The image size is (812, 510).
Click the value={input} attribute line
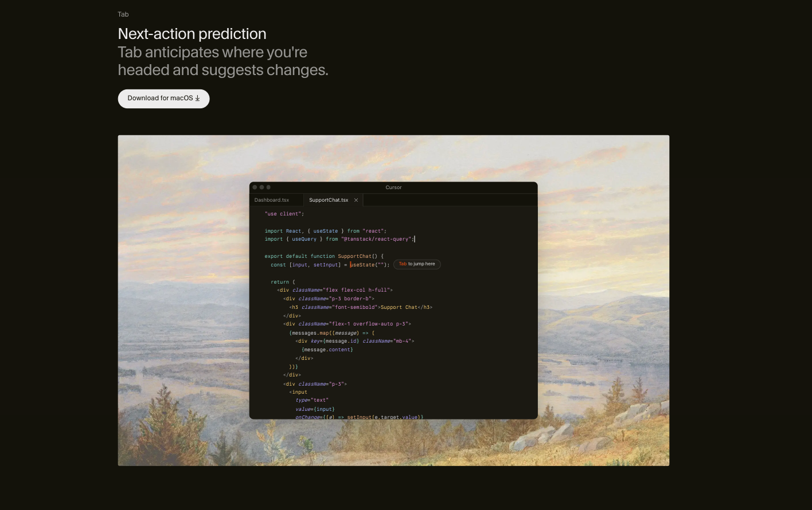(x=315, y=409)
